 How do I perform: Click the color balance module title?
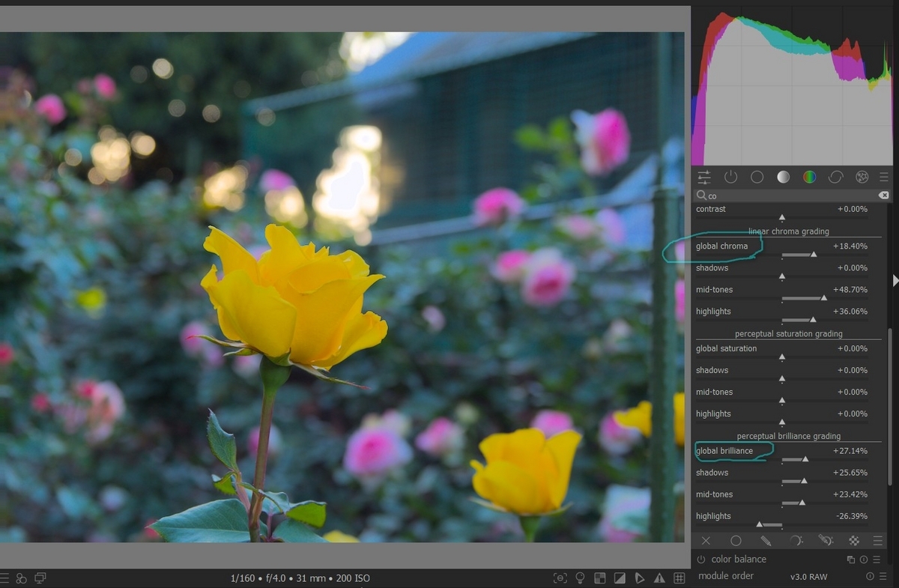(x=739, y=560)
